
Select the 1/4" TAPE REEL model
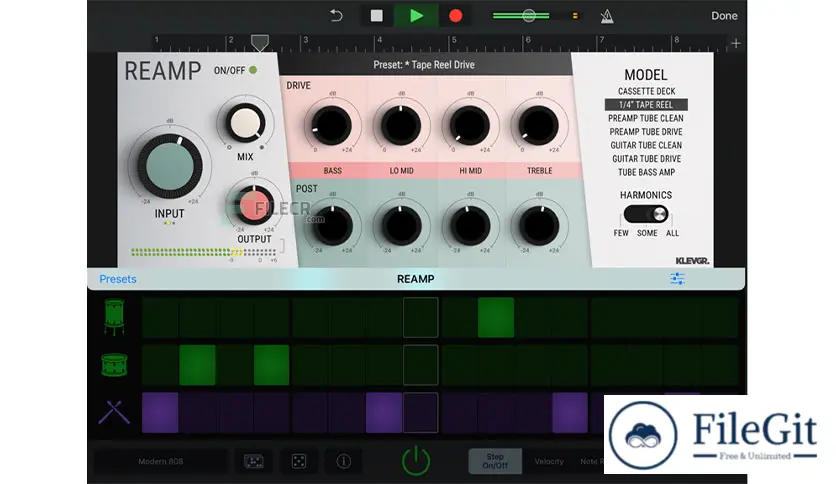click(646, 104)
